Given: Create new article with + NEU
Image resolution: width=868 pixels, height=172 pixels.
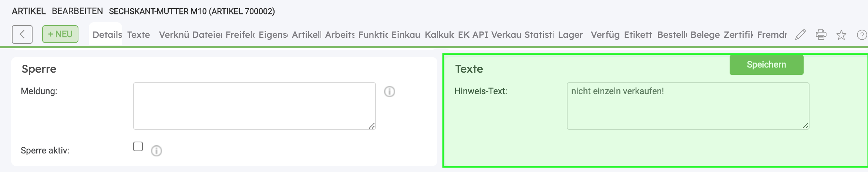Looking at the screenshot, I should [x=60, y=34].
